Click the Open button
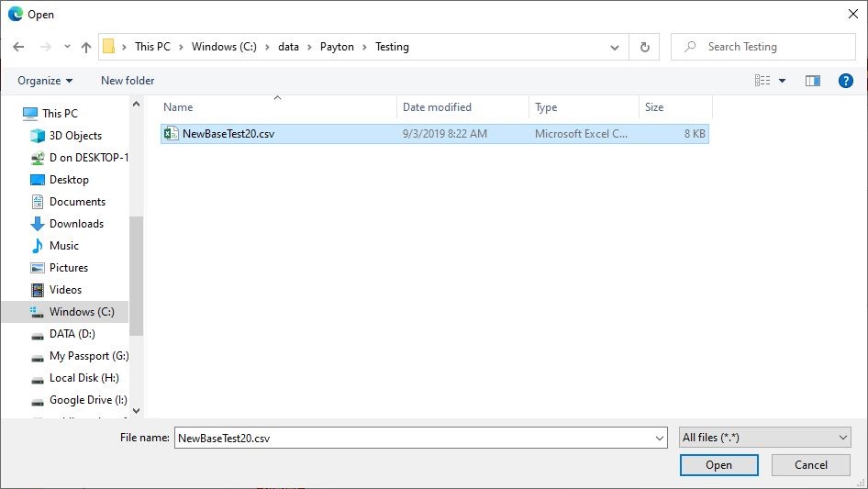868x489 pixels. 718,465
